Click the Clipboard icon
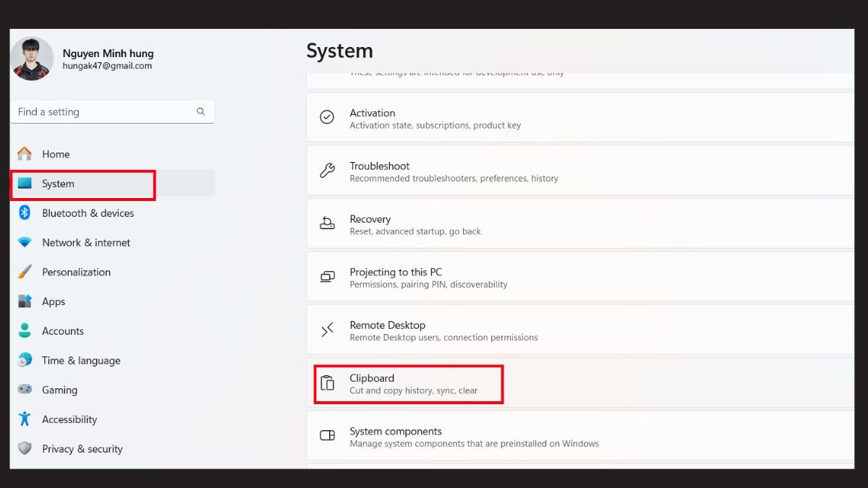 tap(327, 383)
